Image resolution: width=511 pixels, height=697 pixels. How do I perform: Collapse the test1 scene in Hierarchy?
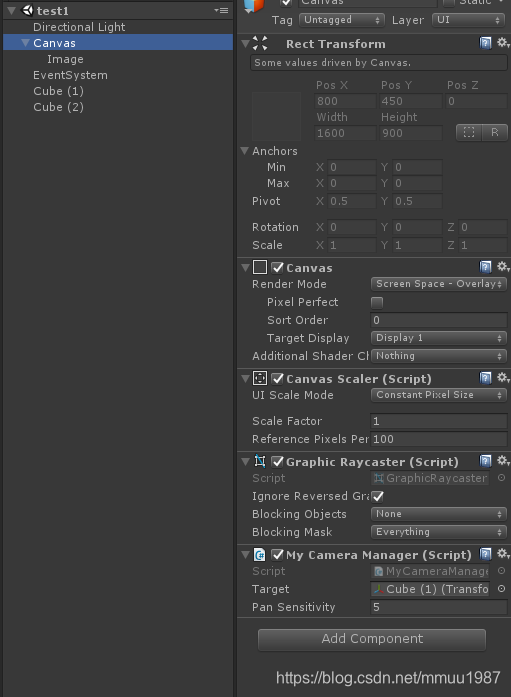(x=11, y=10)
